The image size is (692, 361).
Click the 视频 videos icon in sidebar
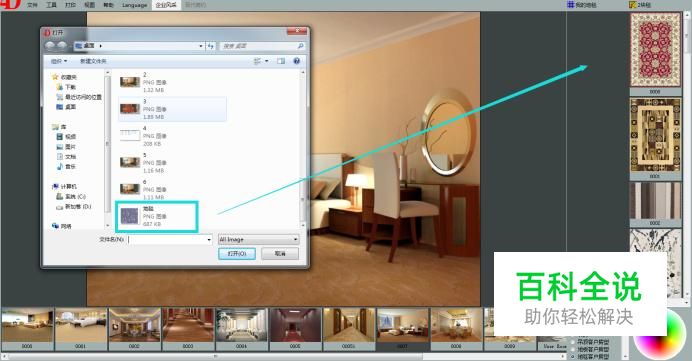coord(60,137)
